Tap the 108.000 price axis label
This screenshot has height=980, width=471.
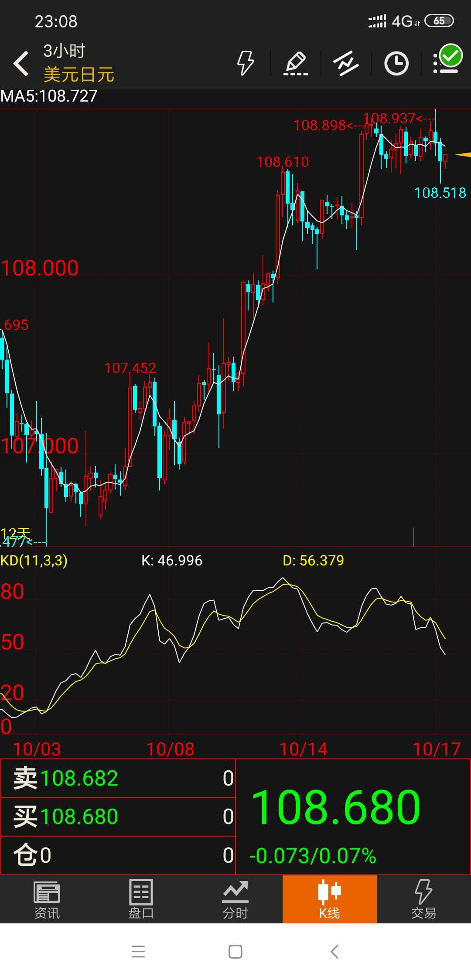(39, 268)
